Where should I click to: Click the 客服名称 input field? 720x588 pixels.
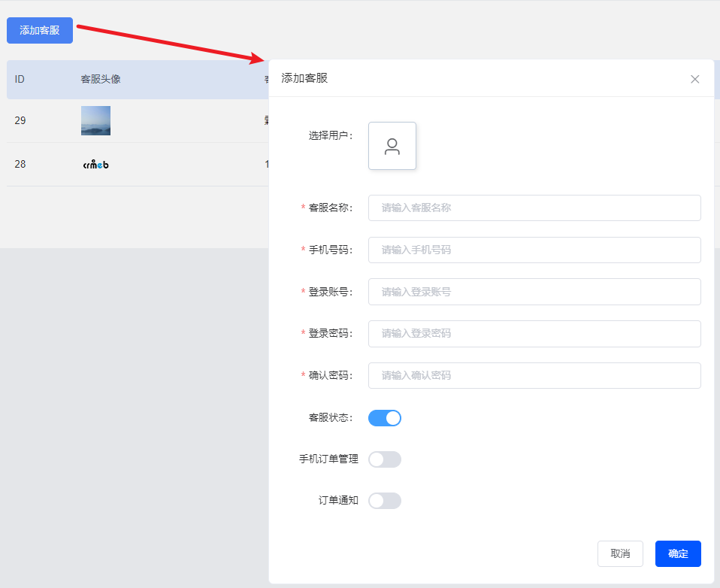pos(534,208)
